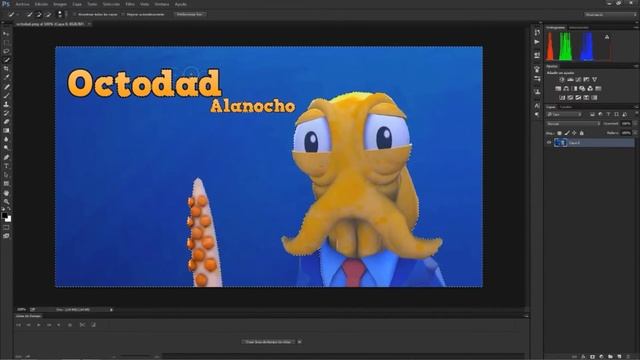The image size is (640, 360).
Task: Click the histogram uncached refresh warning icon
Action: pyautogui.click(x=607, y=37)
